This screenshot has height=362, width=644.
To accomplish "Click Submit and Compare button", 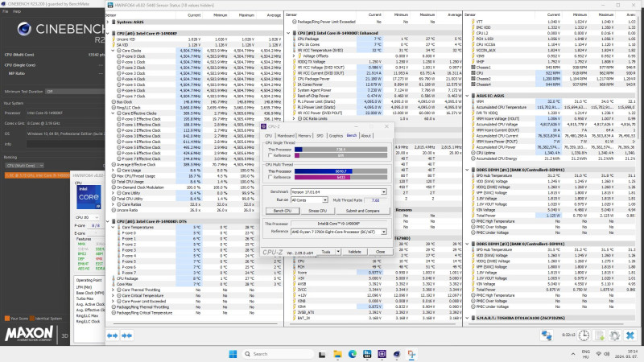I will 362,211.
